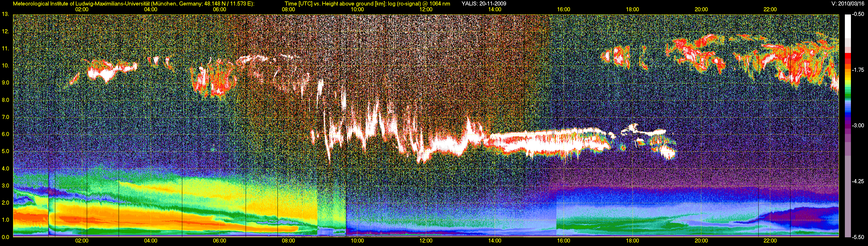868x246 pixels.
Task: Click the 11. height axis label
Action: tap(5, 49)
